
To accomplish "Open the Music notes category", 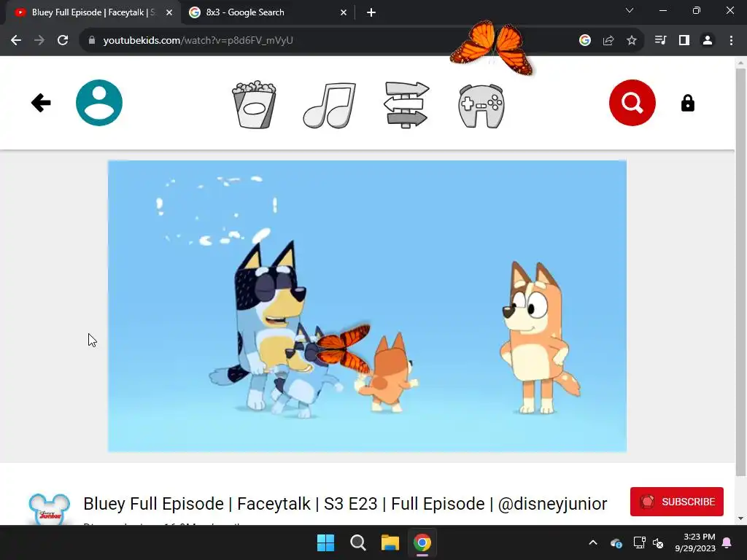I will pyautogui.click(x=330, y=105).
